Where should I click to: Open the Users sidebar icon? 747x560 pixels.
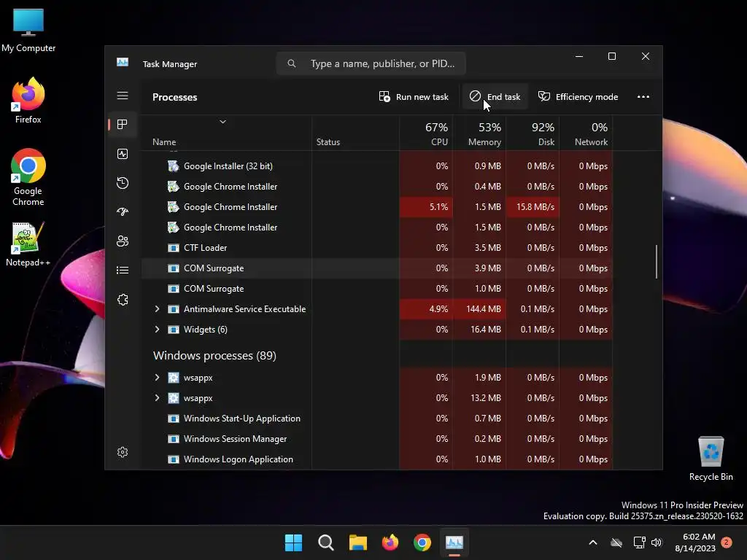(x=123, y=241)
